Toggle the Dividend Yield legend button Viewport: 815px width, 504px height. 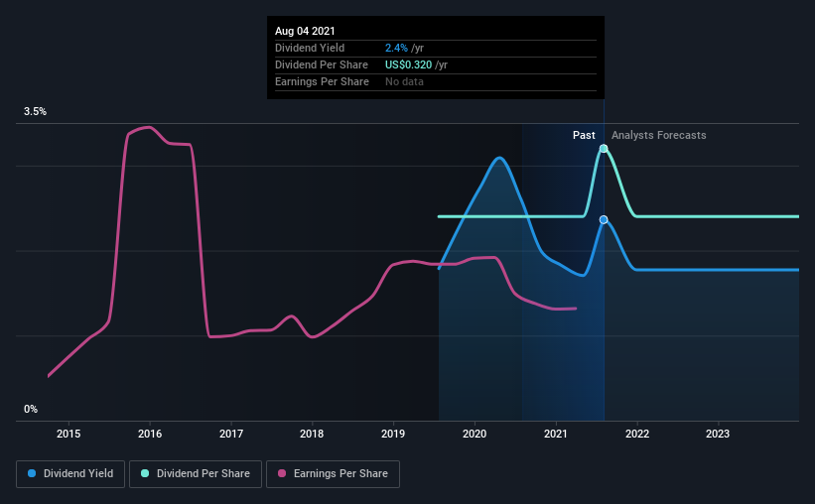(70, 474)
